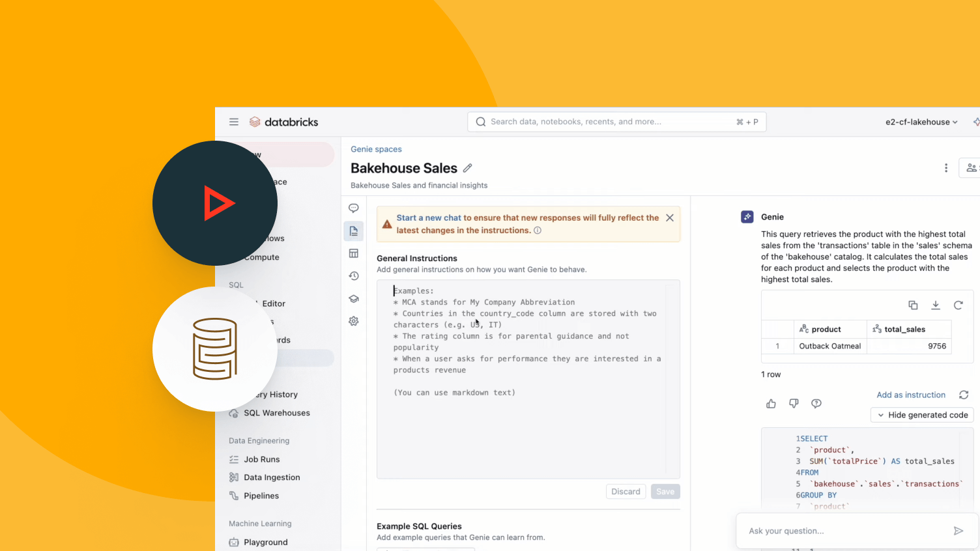Image resolution: width=980 pixels, height=551 pixels.
Task: Open Data Ingestion in the sidebar
Action: coord(272,477)
